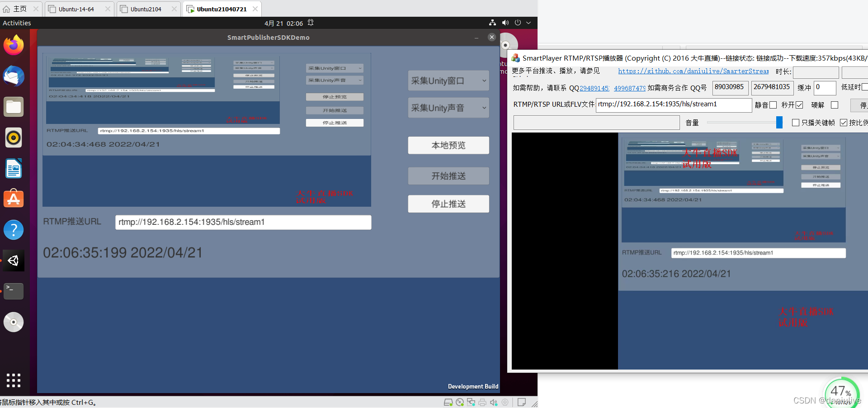Open the github.com/daniulive/SmarterStream link
The width and height of the screenshot is (868, 408).
coord(693,71)
